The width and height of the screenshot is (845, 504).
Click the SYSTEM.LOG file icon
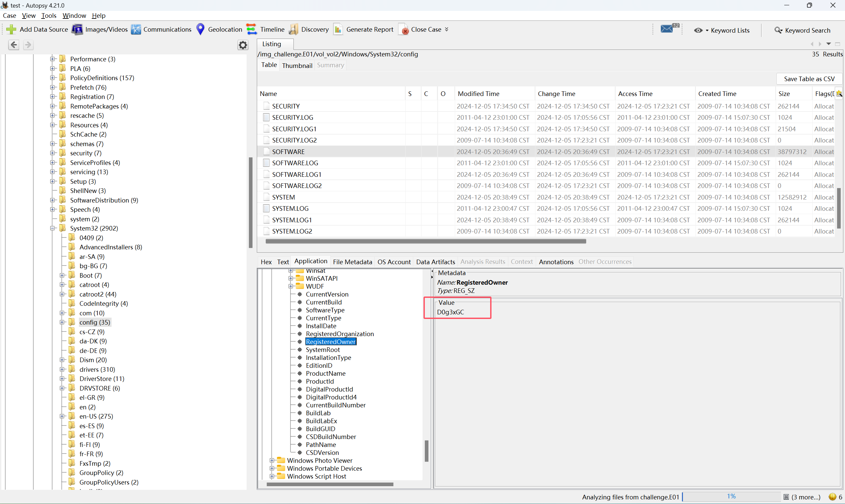click(x=266, y=208)
